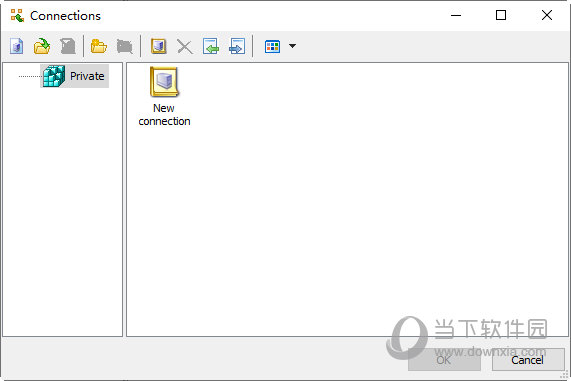Viewport: 571px width, 381px height.
Task: Minimize the Connections window
Action: coord(456,15)
